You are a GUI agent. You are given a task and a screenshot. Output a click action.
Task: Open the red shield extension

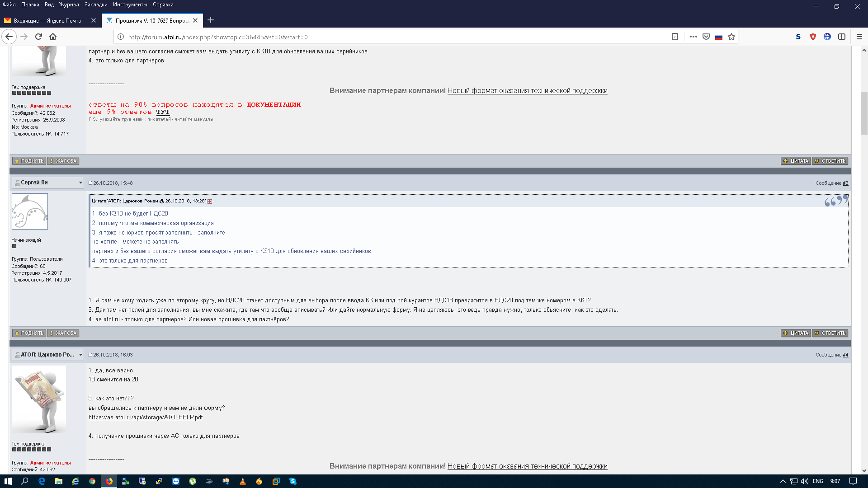tap(813, 37)
